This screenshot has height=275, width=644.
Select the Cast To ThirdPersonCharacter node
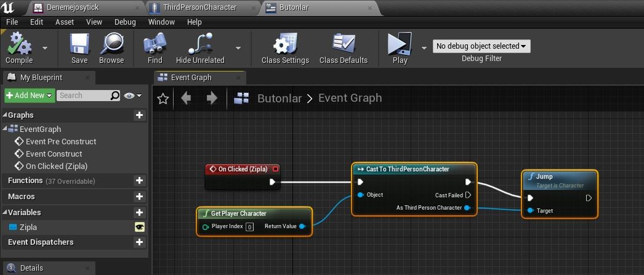(414, 189)
